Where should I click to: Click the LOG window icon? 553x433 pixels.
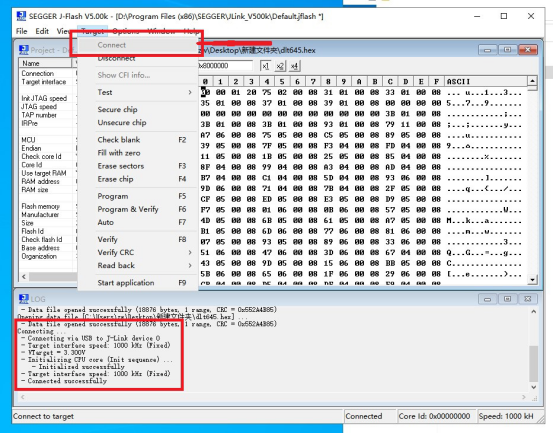click(24, 299)
